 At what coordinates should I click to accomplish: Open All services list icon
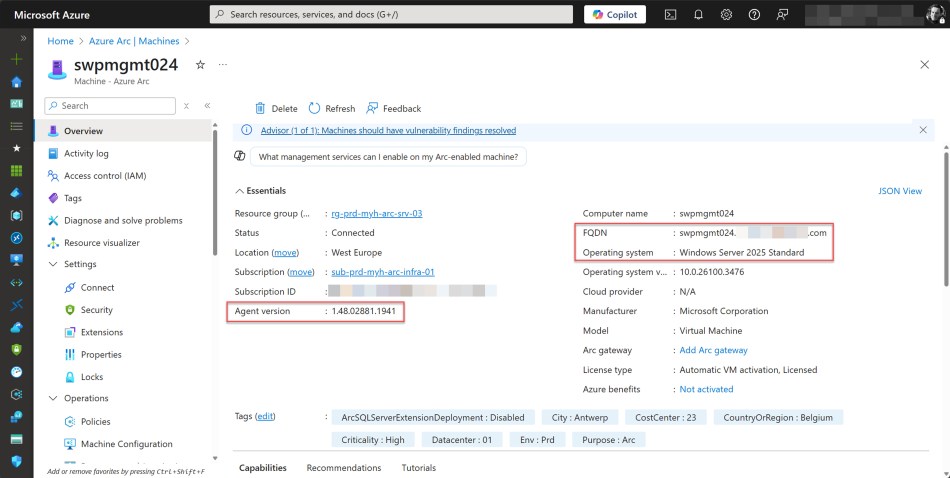point(17,126)
